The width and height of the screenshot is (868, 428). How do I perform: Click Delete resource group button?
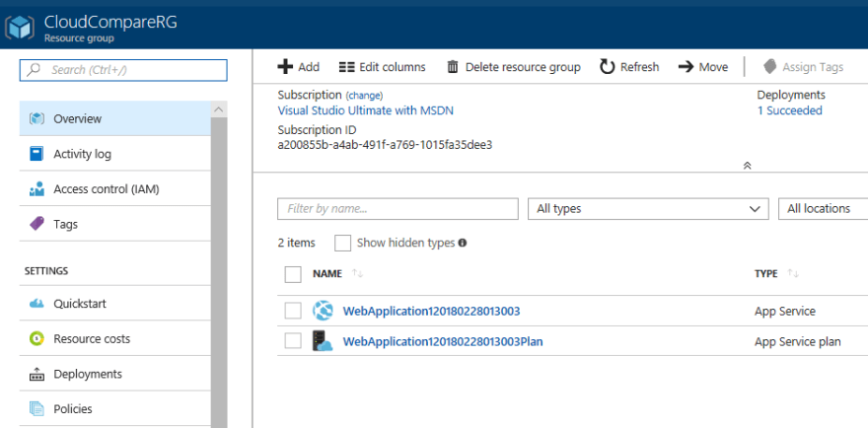pyautogui.click(x=514, y=67)
